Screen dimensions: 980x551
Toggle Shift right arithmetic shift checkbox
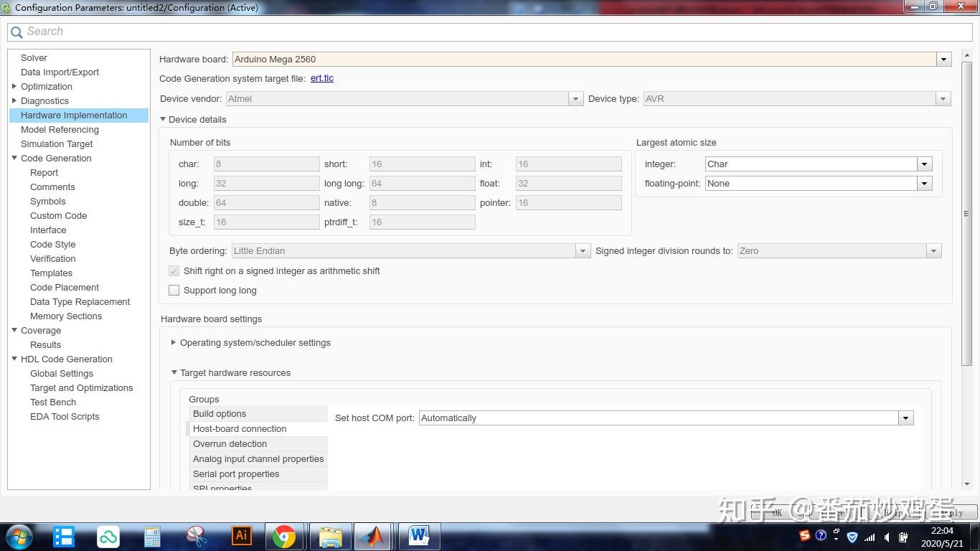tap(174, 271)
